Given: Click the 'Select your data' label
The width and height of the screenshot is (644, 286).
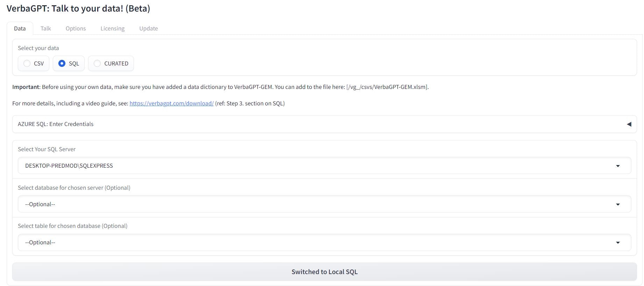Looking at the screenshot, I should coord(38,48).
